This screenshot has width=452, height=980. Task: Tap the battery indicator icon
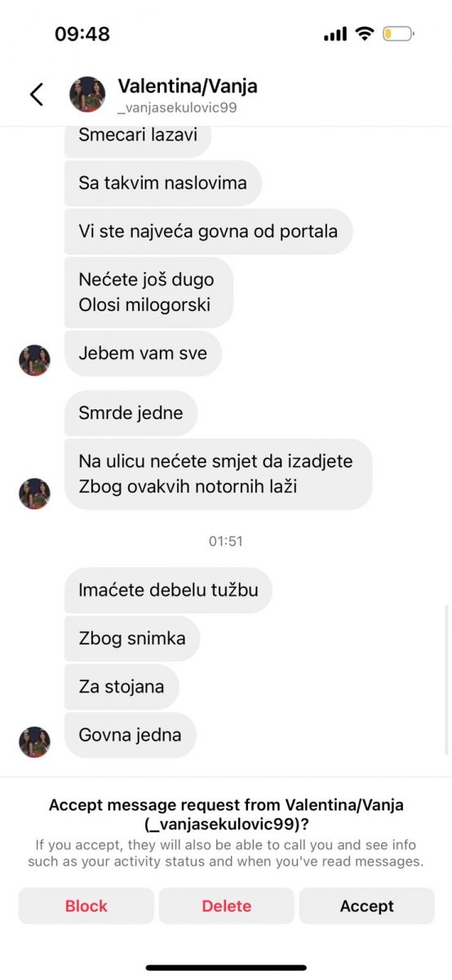point(399,34)
